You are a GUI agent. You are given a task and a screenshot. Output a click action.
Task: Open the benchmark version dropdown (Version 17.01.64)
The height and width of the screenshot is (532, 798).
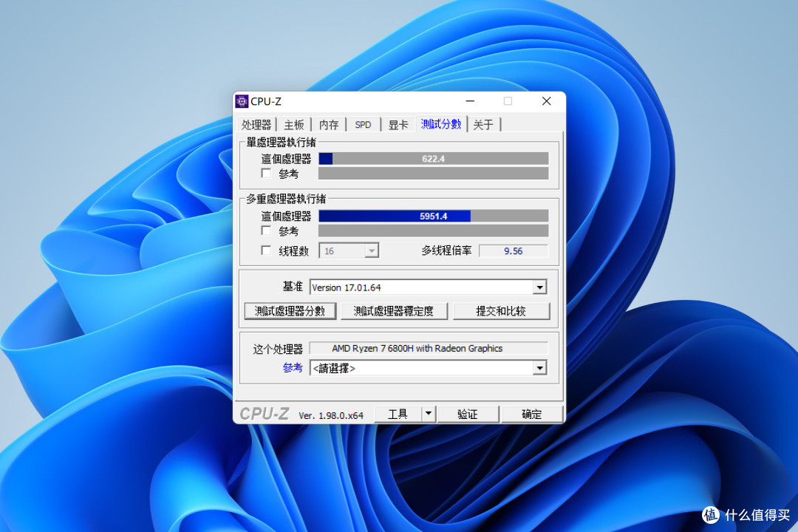pos(539,287)
